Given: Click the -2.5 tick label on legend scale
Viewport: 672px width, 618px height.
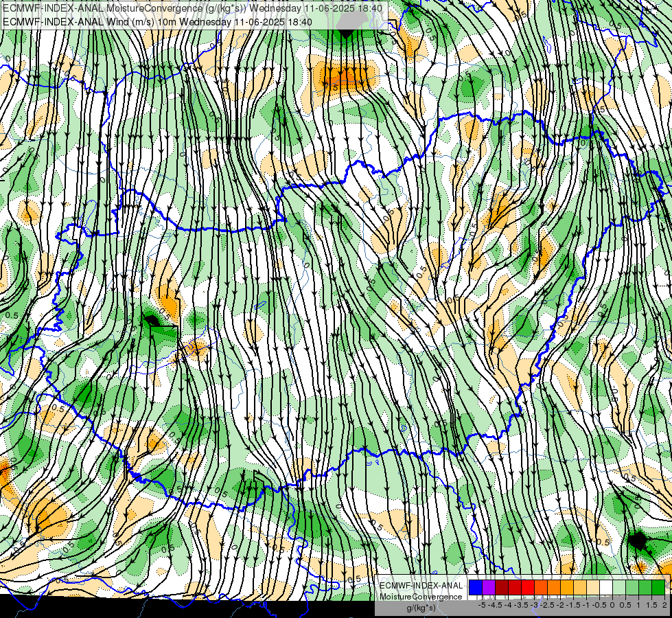Looking at the screenshot, I should tap(547, 605).
